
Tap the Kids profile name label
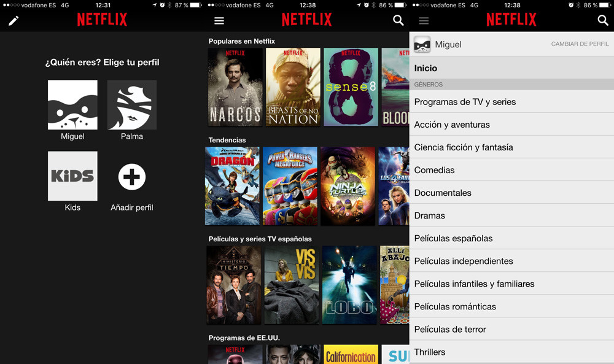(x=72, y=207)
